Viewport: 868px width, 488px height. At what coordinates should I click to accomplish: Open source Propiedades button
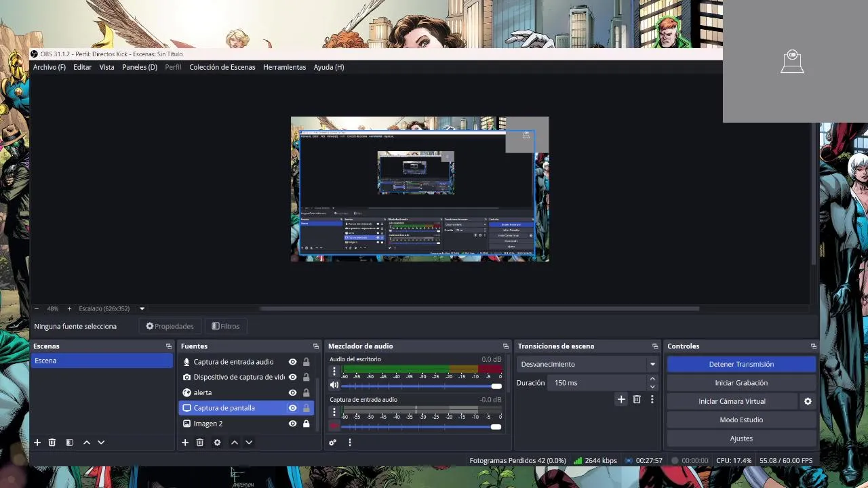[x=170, y=326]
